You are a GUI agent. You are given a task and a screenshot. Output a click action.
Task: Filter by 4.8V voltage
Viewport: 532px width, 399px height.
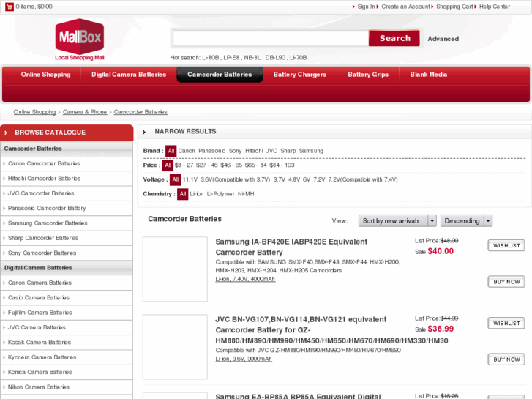click(x=294, y=179)
